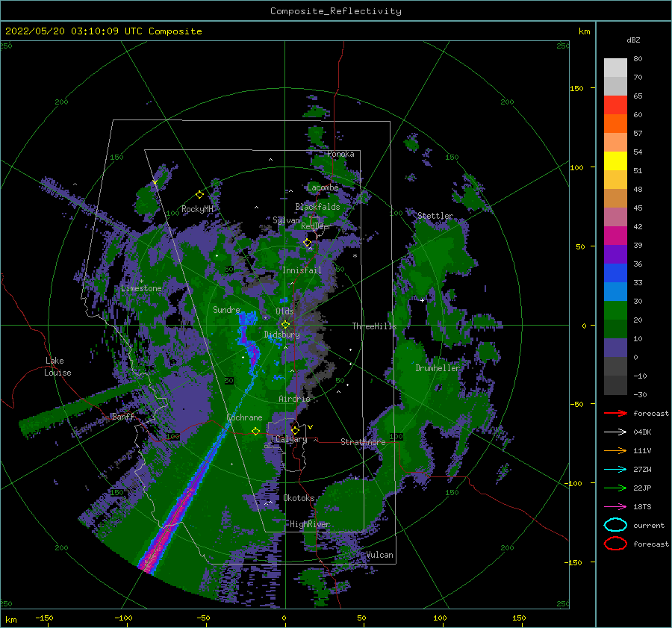Click the white 04DK arrow icon

tap(615, 432)
